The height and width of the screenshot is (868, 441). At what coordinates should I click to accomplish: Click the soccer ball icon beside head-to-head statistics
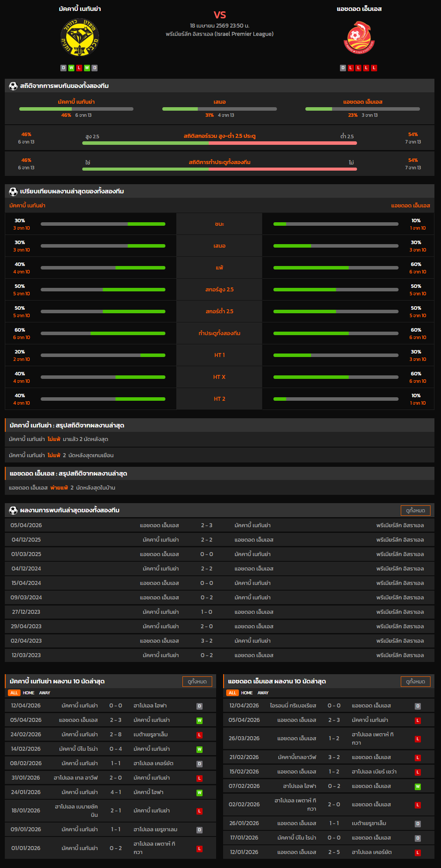click(x=13, y=86)
